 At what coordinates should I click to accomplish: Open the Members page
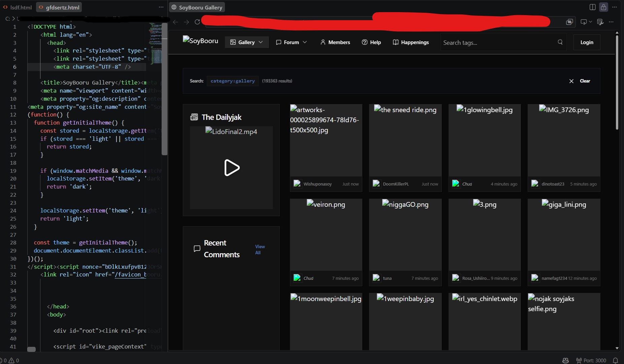tap(335, 42)
